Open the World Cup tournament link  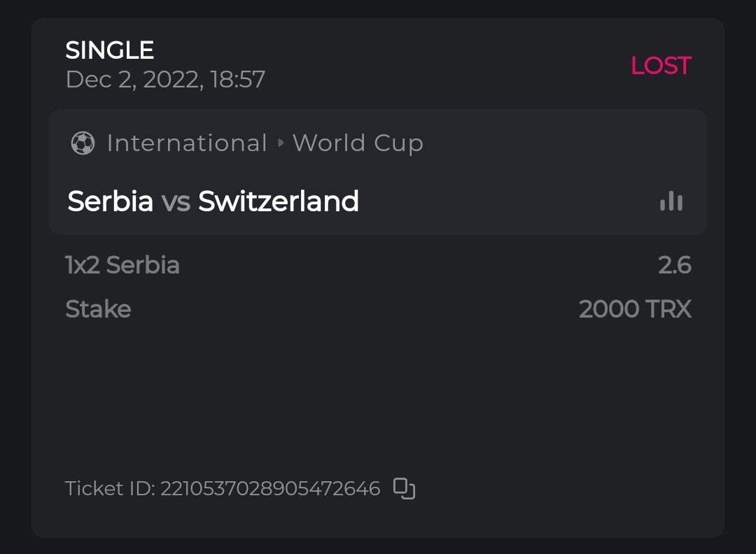tap(358, 143)
